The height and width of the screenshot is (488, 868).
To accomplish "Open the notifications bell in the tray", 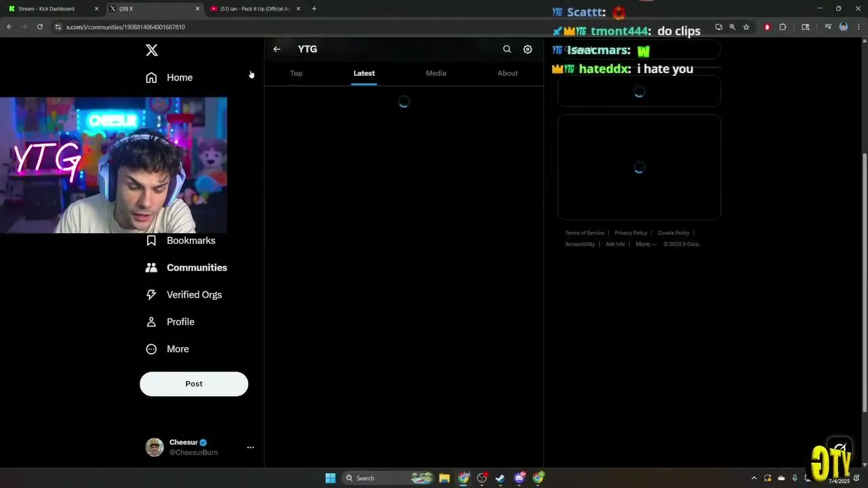I will tap(856, 478).
